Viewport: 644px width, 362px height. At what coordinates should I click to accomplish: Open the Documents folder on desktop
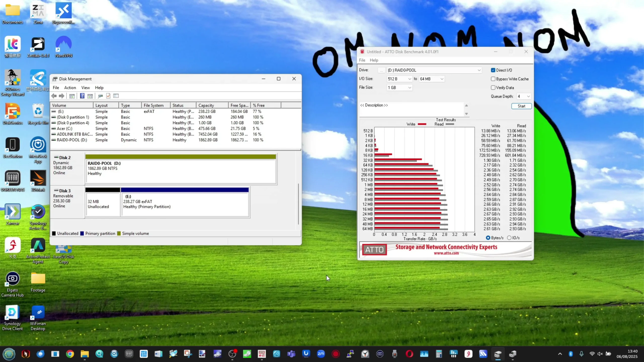[x=13, y=13]
